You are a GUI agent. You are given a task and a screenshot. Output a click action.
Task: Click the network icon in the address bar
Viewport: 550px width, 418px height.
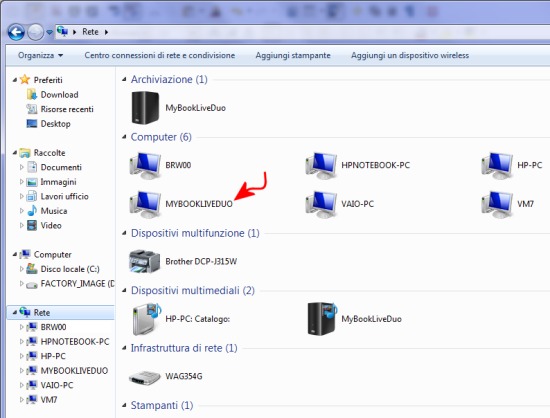tap(62, 31)
